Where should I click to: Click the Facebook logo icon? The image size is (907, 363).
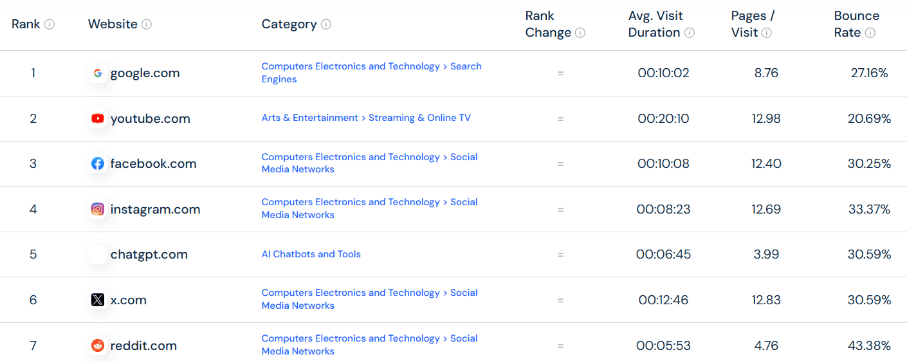click(98, 164)
